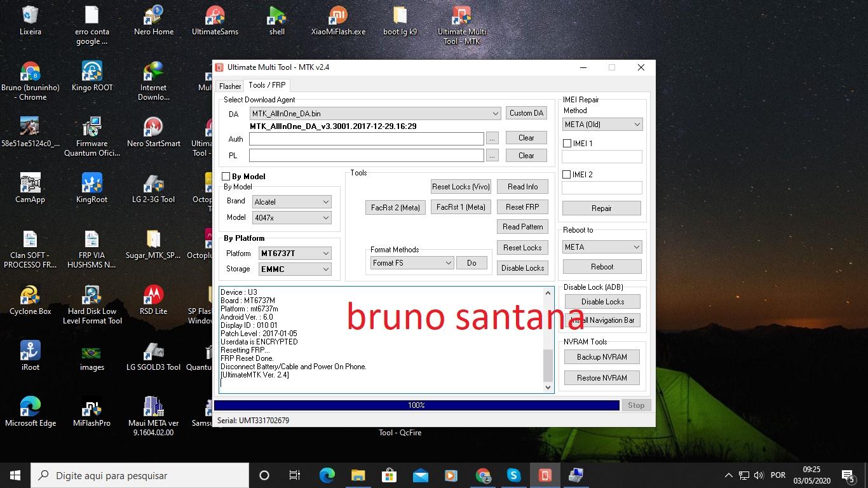
Task: Click the Reset FRP button
Action: pos(522,207)
